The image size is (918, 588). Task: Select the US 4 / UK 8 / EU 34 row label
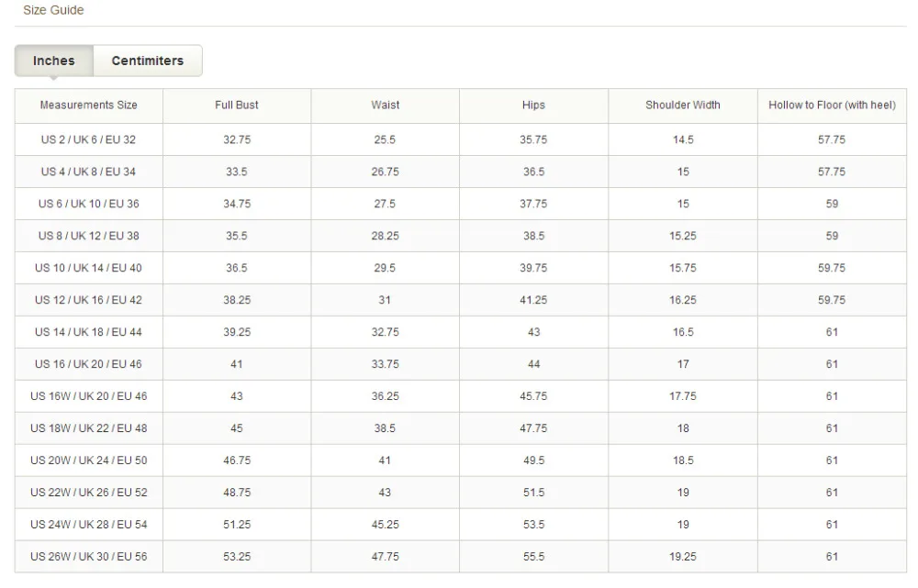coord(89,172)
